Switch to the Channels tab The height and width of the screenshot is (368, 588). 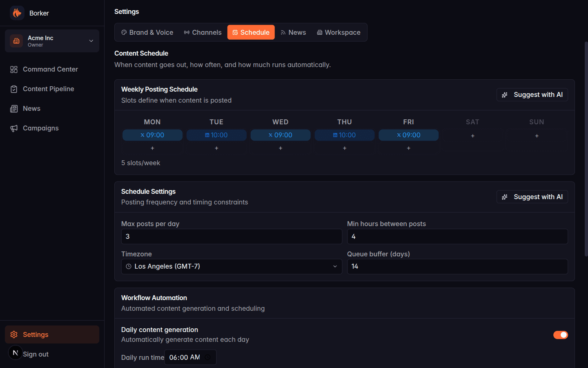[203, 32]
